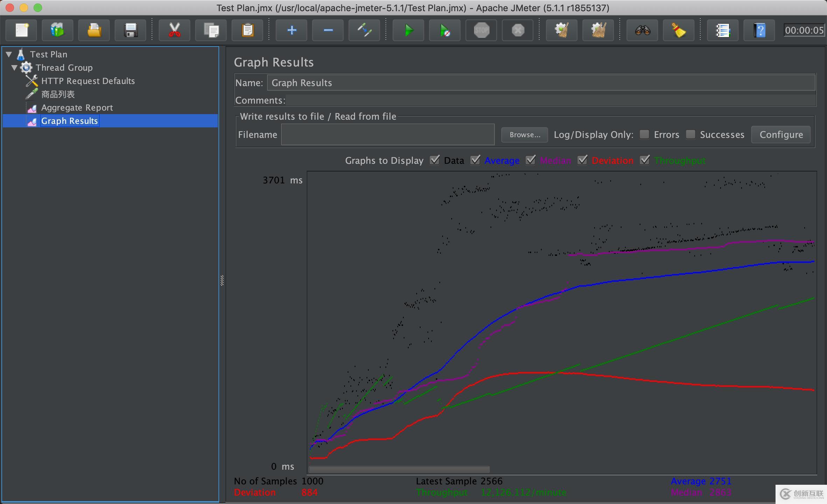The width and height of the screenshot is (827, 504).
Task: Select the Aggregate Report listener
Action: coord(77,107)
